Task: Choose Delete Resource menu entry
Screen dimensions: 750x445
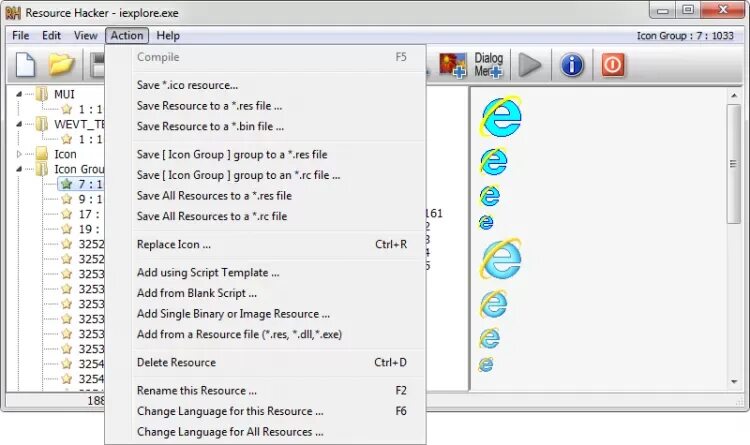Action: [265, 363]
